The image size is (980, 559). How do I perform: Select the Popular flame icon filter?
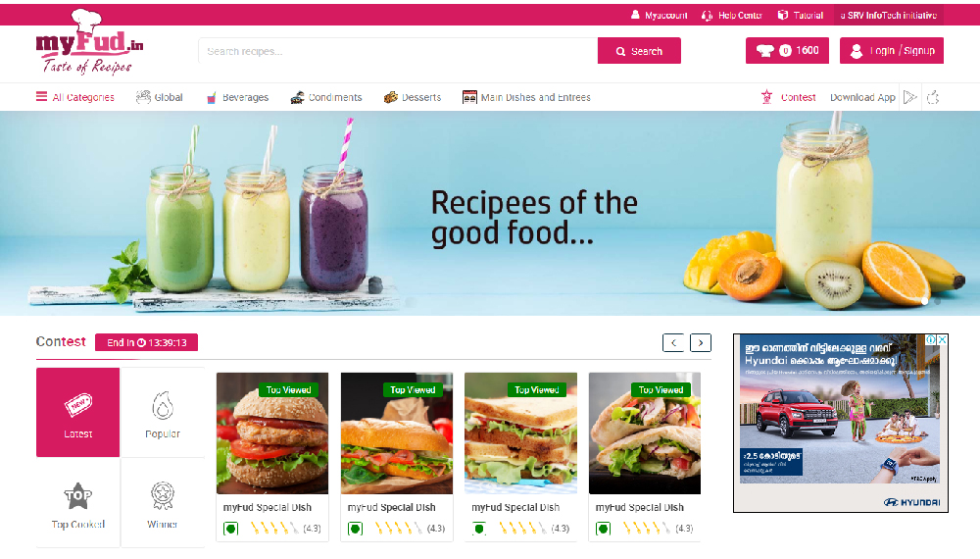pyautogui.click(x=163, y=412)
